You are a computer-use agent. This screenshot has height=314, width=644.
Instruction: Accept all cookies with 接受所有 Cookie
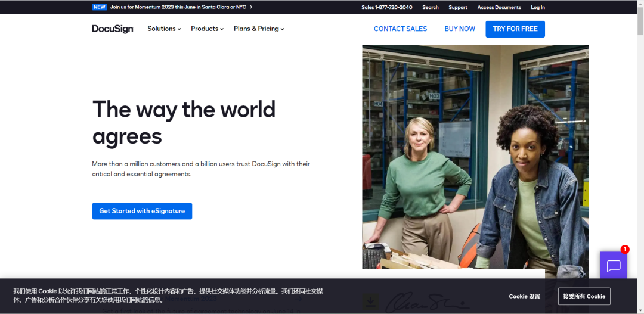point(584,296)
